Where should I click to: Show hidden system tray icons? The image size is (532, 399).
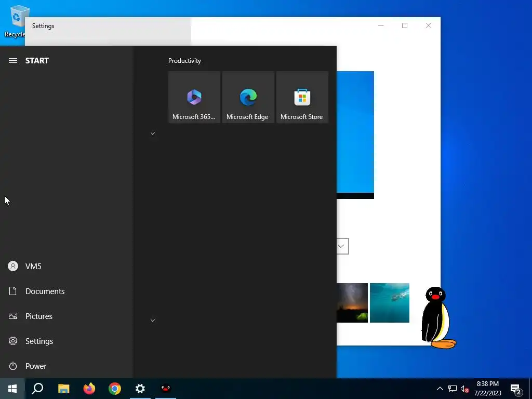pos(440,389)
